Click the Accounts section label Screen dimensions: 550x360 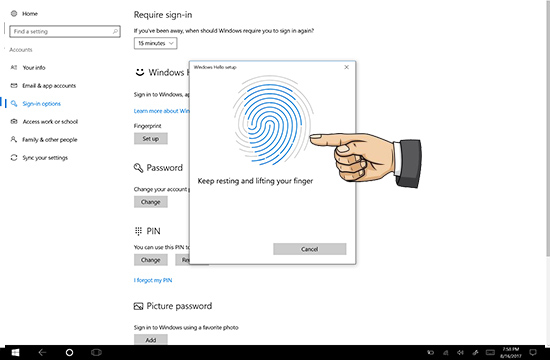tap(21, 50)
